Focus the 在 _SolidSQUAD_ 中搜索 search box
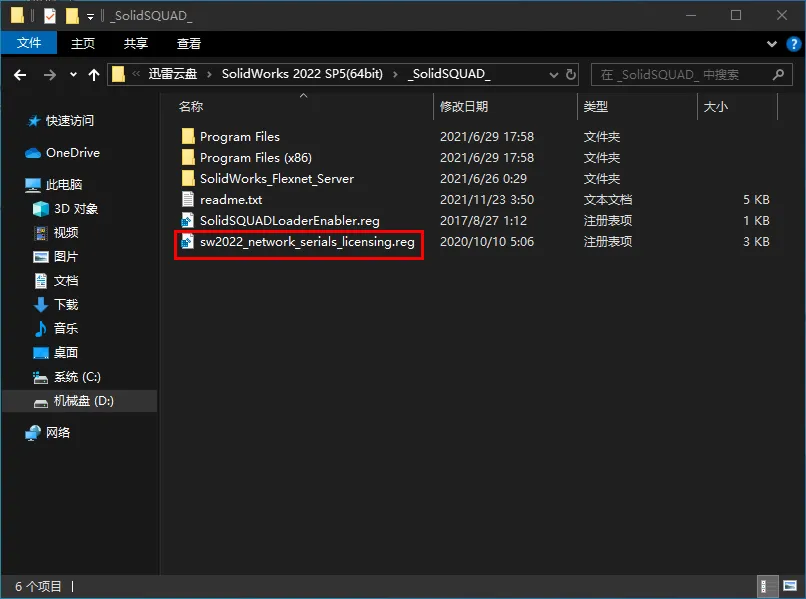806x599 pixels. coord(691,75)
